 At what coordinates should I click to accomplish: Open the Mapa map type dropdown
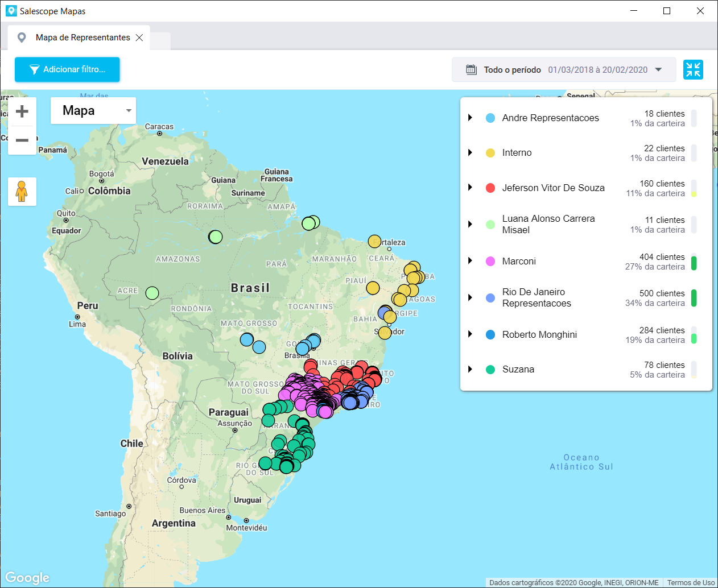tap(93, 110)
